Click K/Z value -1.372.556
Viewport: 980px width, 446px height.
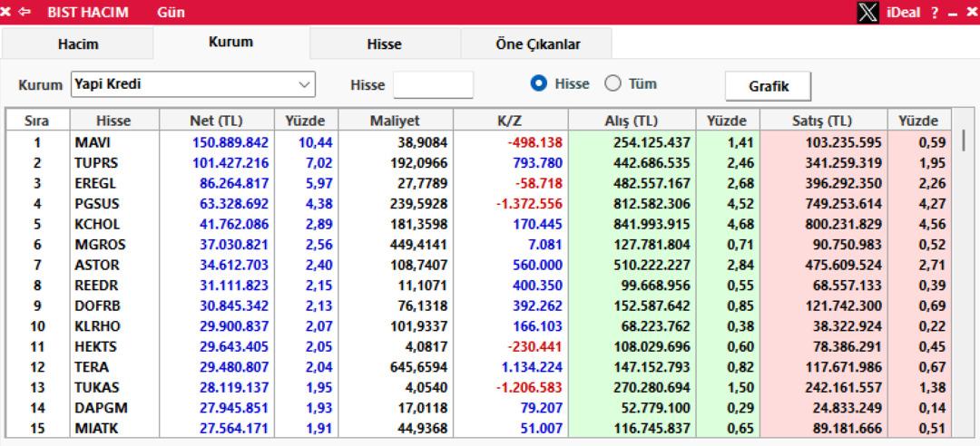pos(529,204)
